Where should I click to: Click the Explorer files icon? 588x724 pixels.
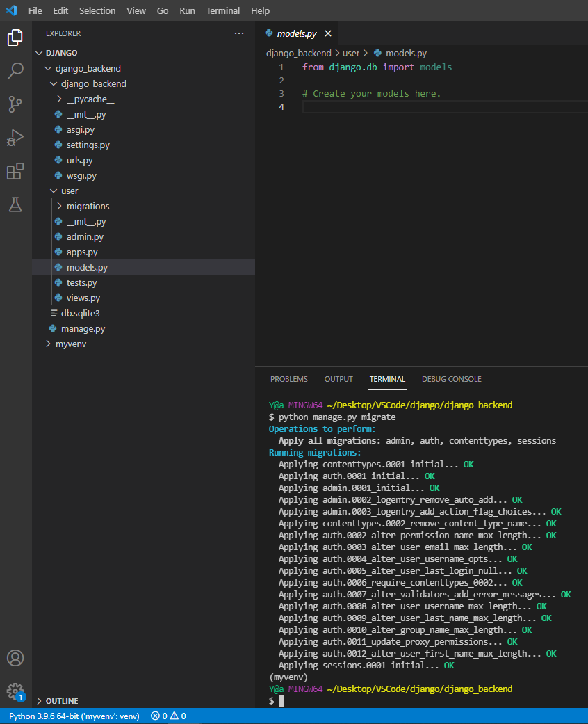coord(15,38)
